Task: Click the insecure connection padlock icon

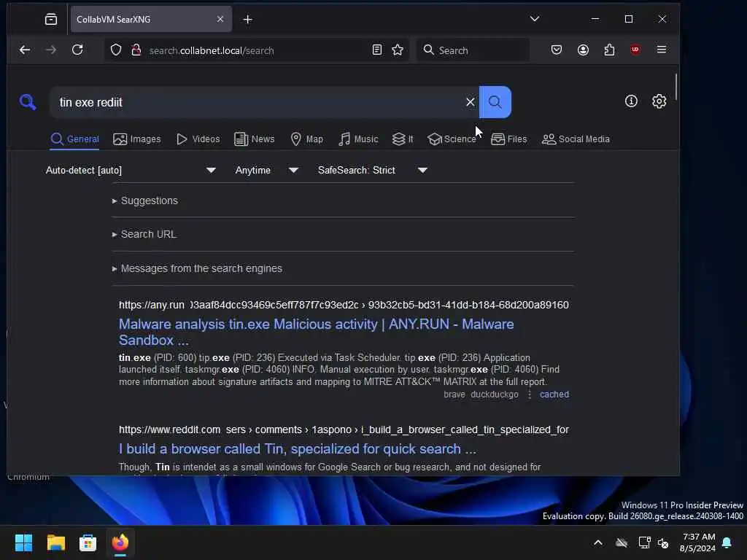Action: pos(136,50)
